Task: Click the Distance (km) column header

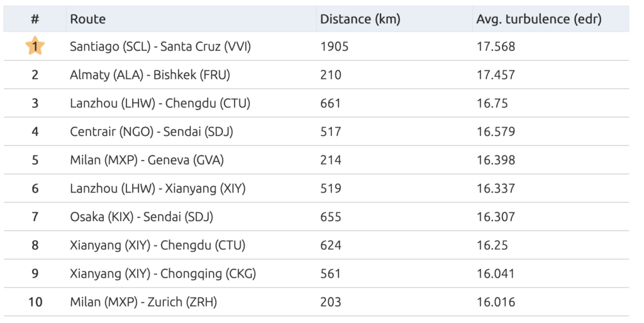Action: [x=360, y=19]
